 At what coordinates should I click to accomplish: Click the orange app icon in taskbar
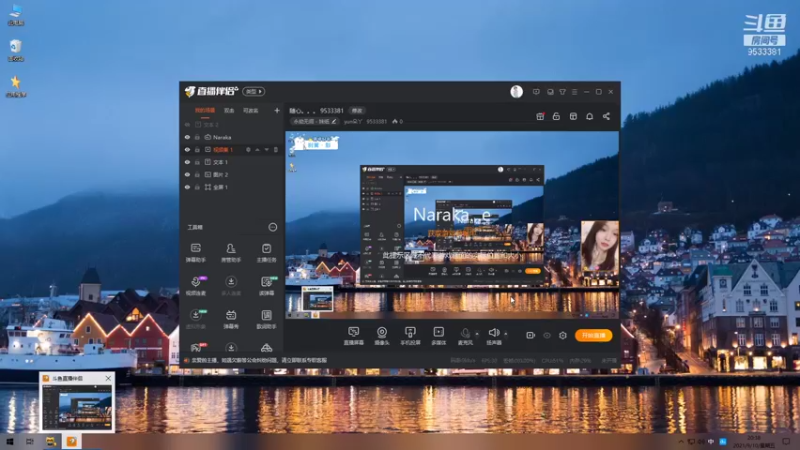tap(71, 441)
